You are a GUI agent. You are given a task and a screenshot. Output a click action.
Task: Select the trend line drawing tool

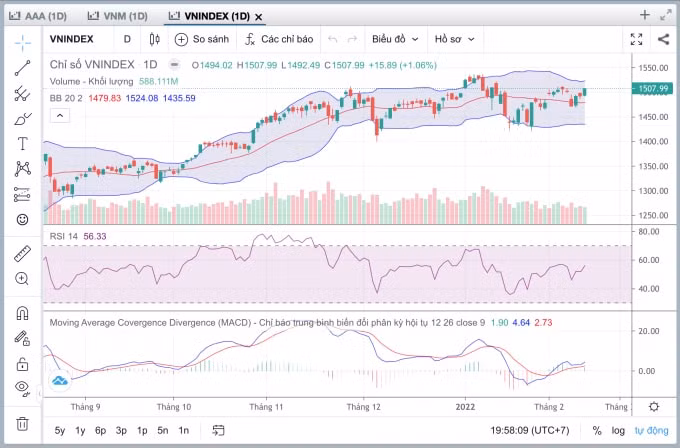pos(23,68)
